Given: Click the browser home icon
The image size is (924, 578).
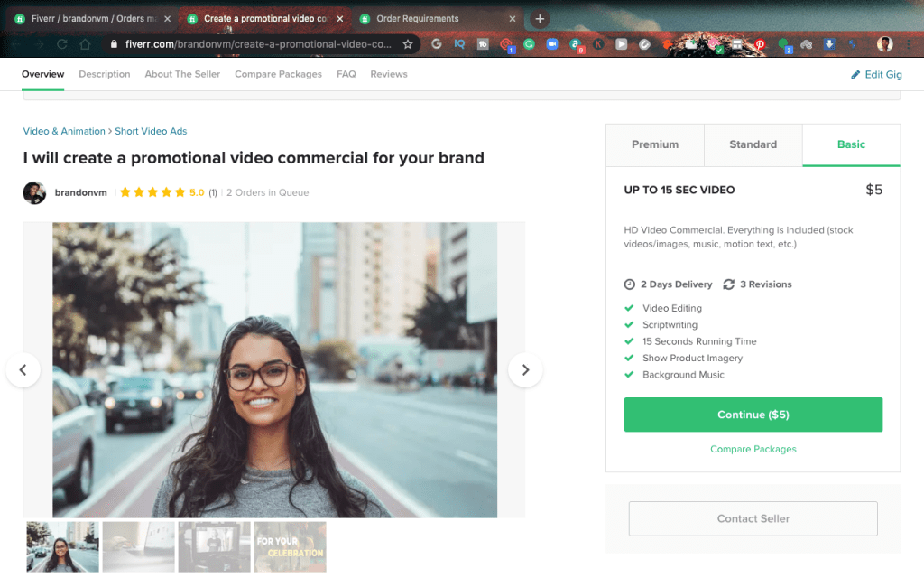Looking at the screenshot, I should pos(85,43).
